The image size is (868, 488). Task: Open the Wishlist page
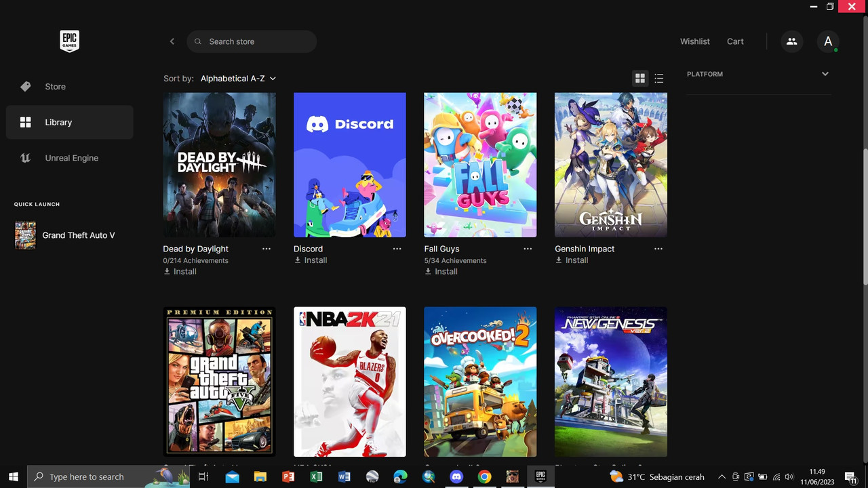click(x=695, y=41)
